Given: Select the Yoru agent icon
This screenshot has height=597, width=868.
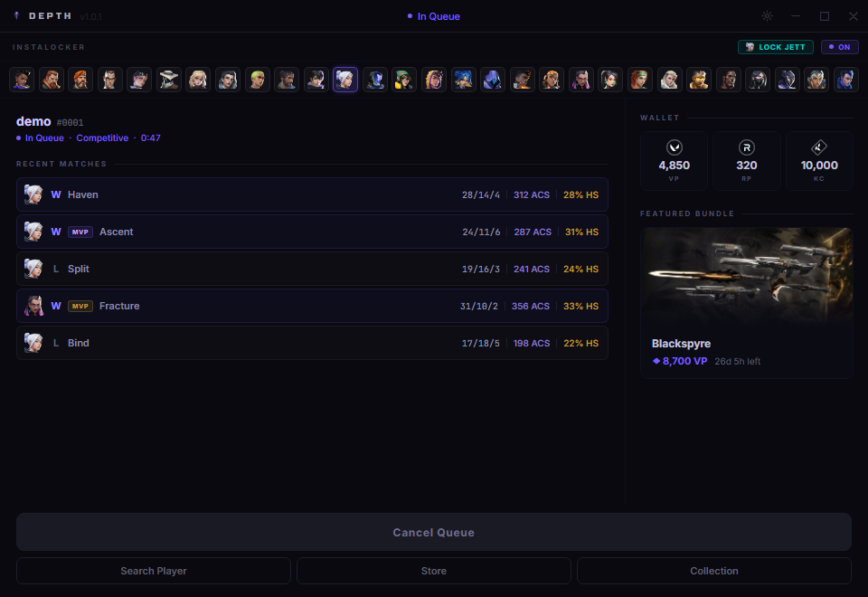Looking at the screenshot, I should [x=846, y=80].
